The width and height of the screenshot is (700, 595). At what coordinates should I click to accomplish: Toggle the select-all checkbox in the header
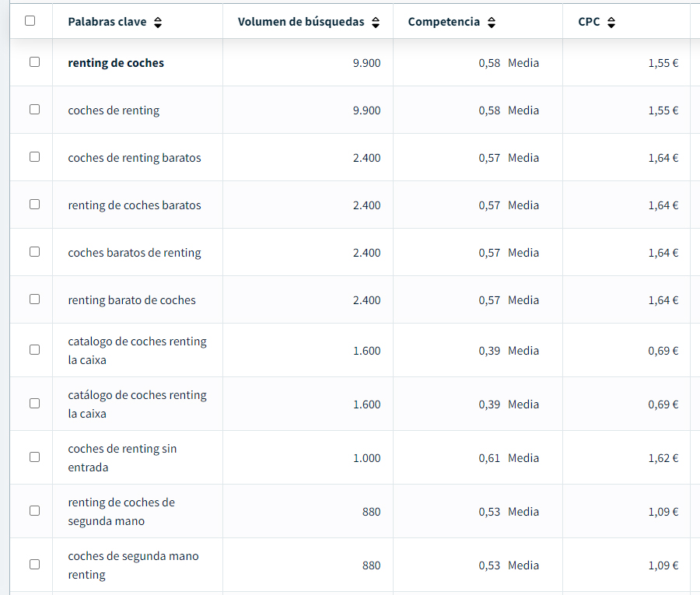30,22
